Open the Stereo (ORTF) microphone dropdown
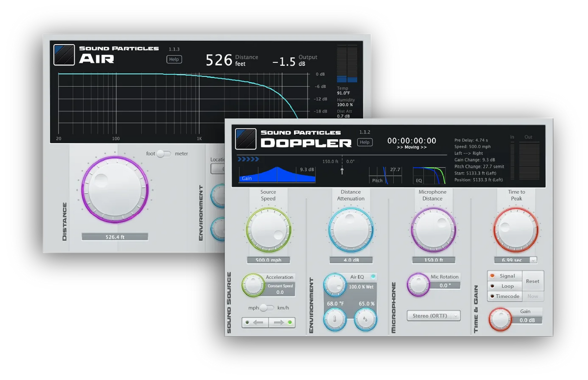This screenshot has width=588, height=380. [x=434, y=316]
